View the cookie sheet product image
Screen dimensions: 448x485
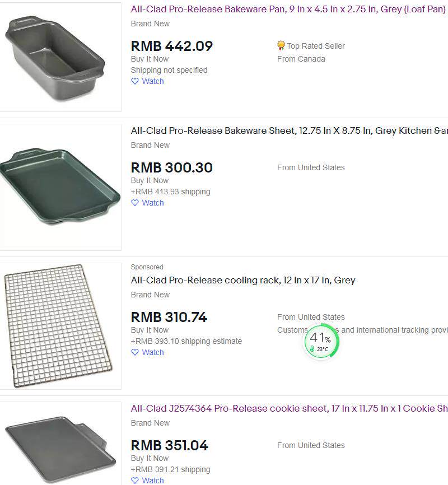point(60,445)
